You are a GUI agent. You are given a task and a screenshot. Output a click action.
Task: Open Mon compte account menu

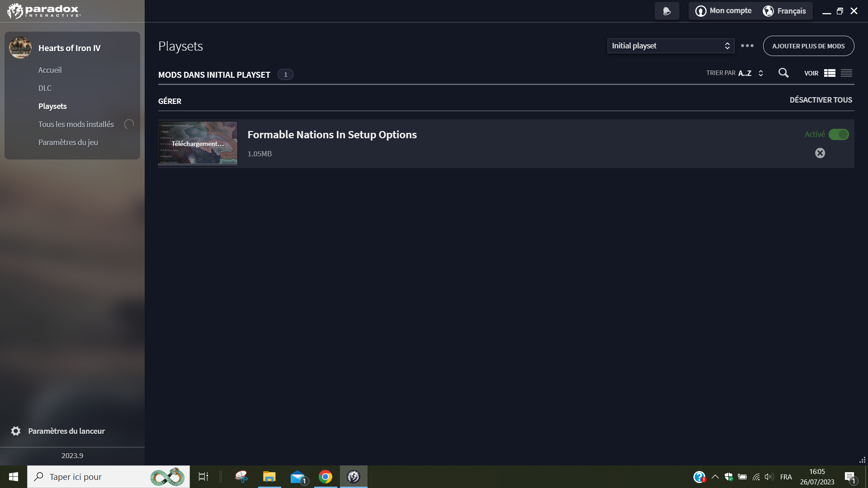[723, 11]
